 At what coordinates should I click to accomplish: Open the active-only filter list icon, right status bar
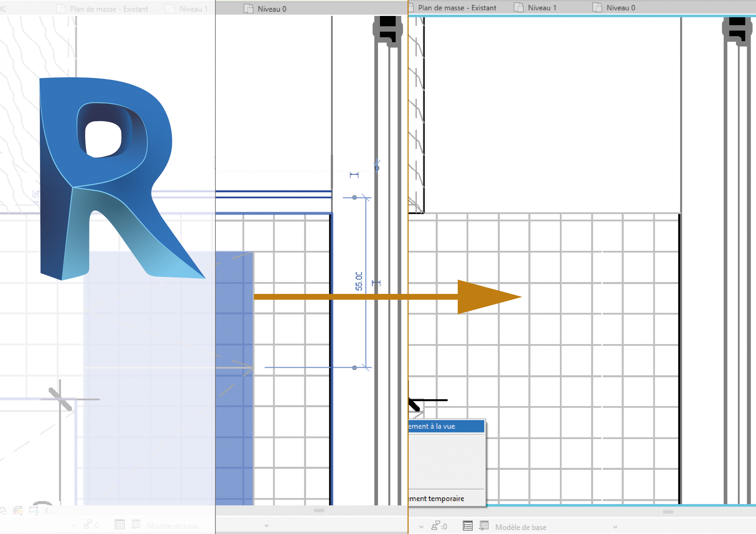pyautogui.click(x=467, y=526)
